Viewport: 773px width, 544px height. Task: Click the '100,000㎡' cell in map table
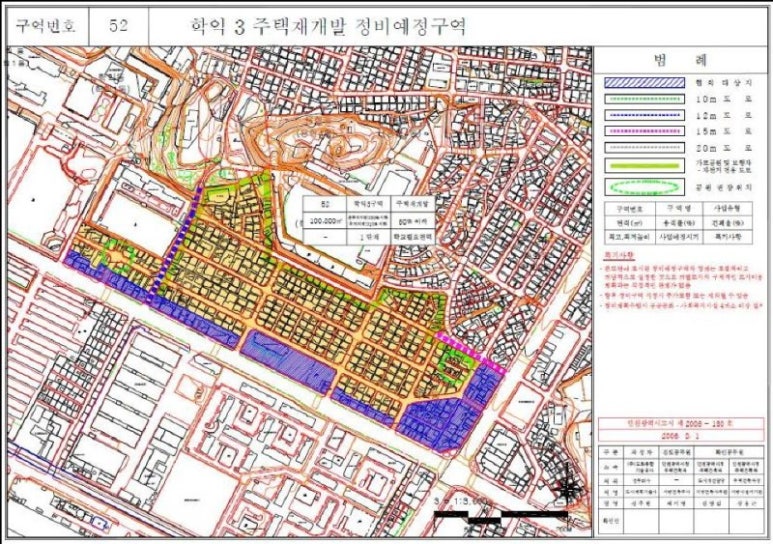click(324, 221)
